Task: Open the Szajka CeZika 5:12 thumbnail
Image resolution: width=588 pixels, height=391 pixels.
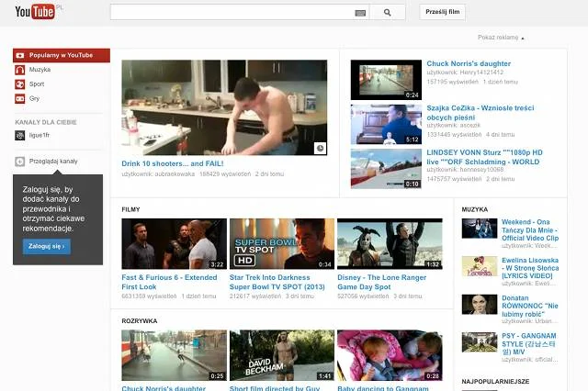Action: 386,124
